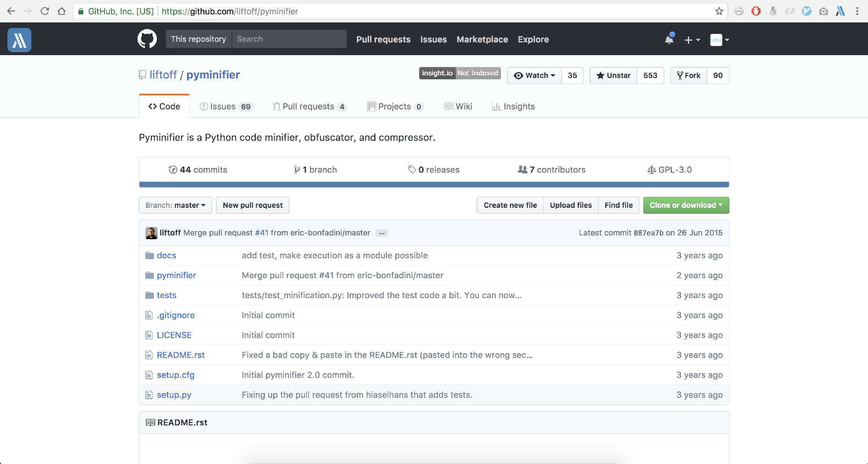
Task: Unstar the pyminifier repository
Action: pos(613,75)
